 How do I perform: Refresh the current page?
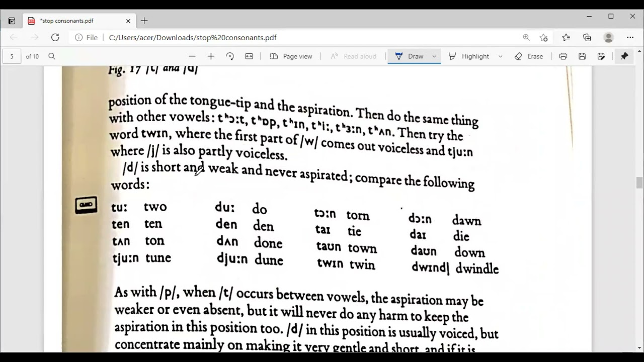(x=55, y=37)
